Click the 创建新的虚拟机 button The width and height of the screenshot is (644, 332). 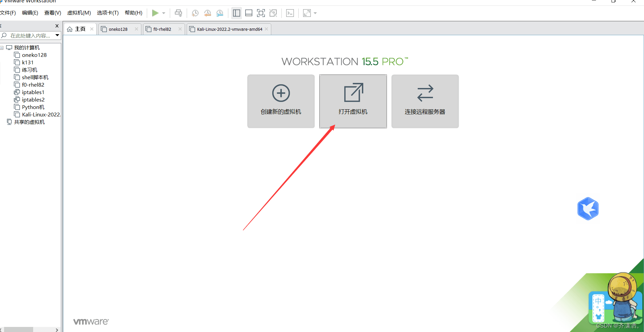tap(281, 101)
